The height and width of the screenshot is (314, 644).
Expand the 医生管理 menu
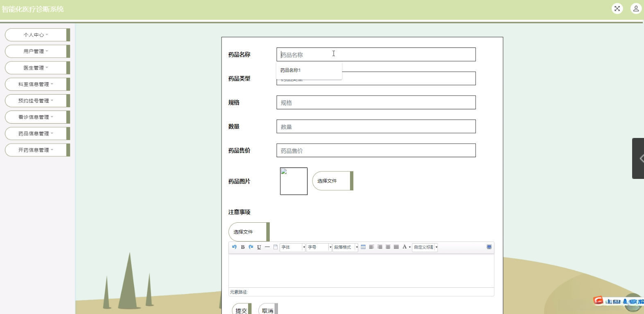tap(37, 68)
